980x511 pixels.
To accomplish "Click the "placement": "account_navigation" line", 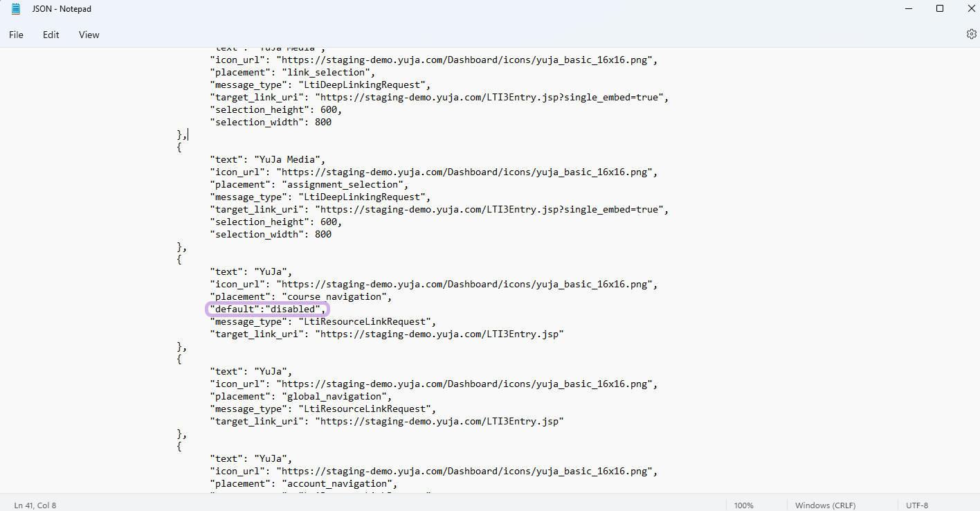I will [x=304, y=484].
